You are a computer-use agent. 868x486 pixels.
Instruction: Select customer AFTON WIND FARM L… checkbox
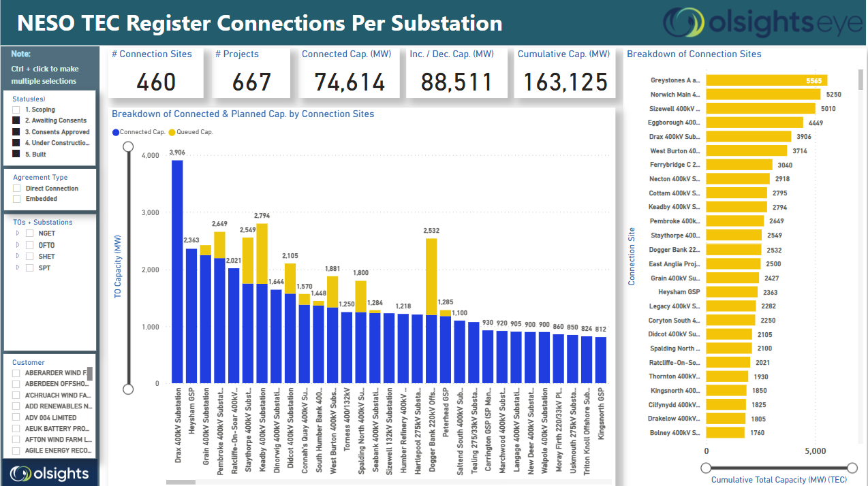16,440
